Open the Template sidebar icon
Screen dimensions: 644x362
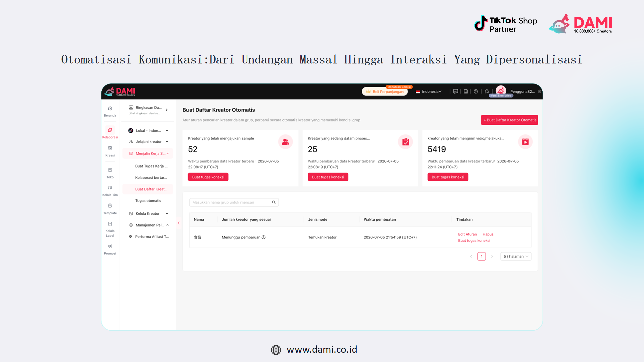pos(110,206)
